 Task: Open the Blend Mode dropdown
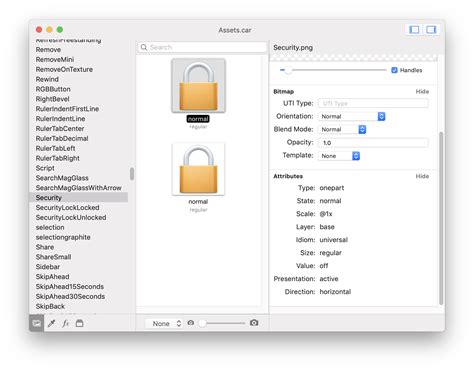point(342,129)
